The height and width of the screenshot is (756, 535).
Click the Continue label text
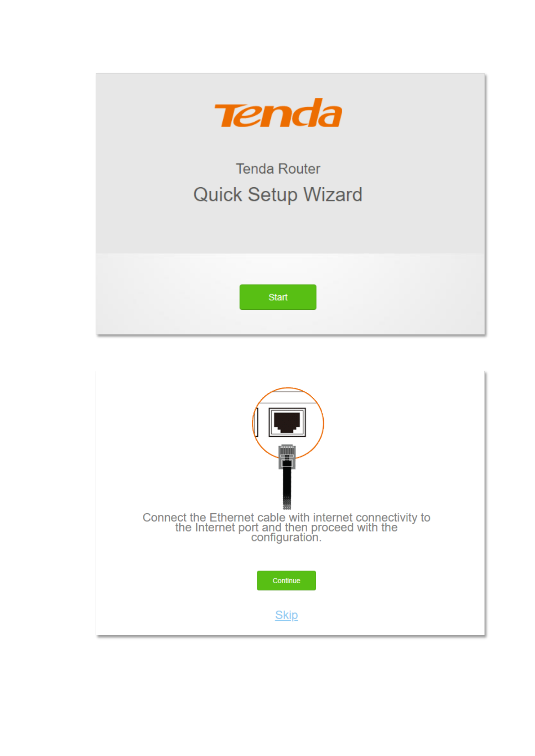tap(286, 580)
